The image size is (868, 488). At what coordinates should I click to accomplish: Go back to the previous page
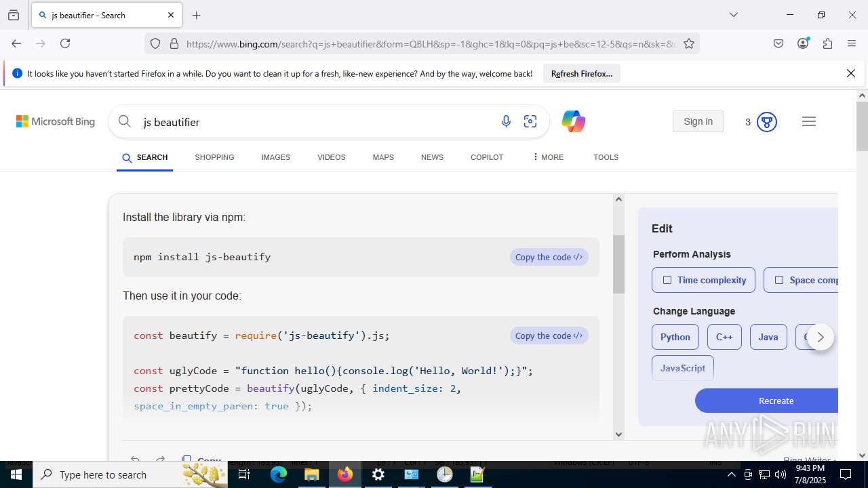(x=16, y=43)
